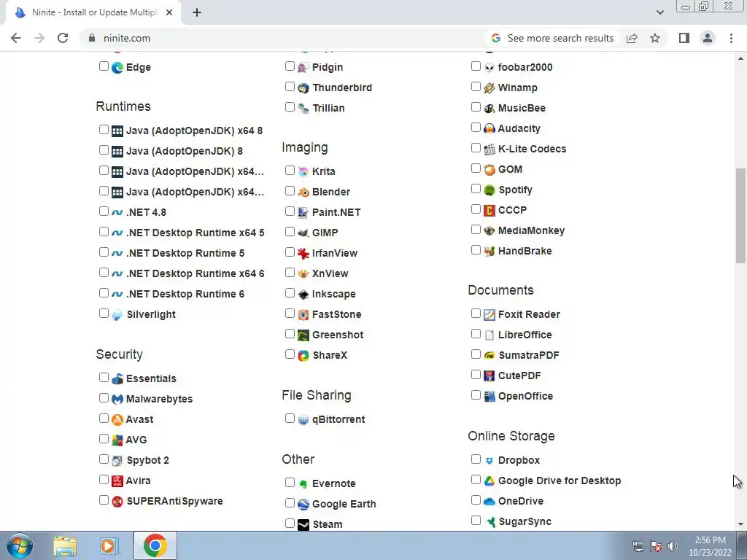This screenshot has height=560, width=747.
Task: Click the Pidgin app icon
Action: pyautogui.click(x=303, y=68)
